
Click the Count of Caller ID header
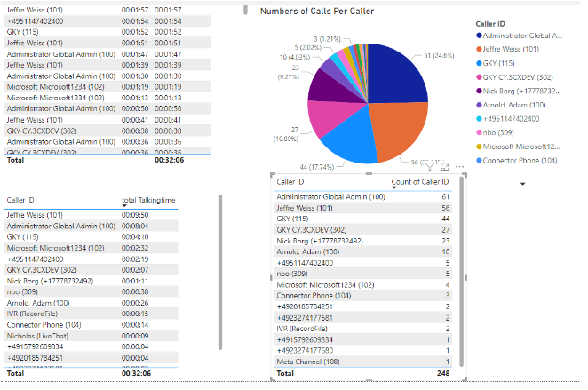pos(420,182)
